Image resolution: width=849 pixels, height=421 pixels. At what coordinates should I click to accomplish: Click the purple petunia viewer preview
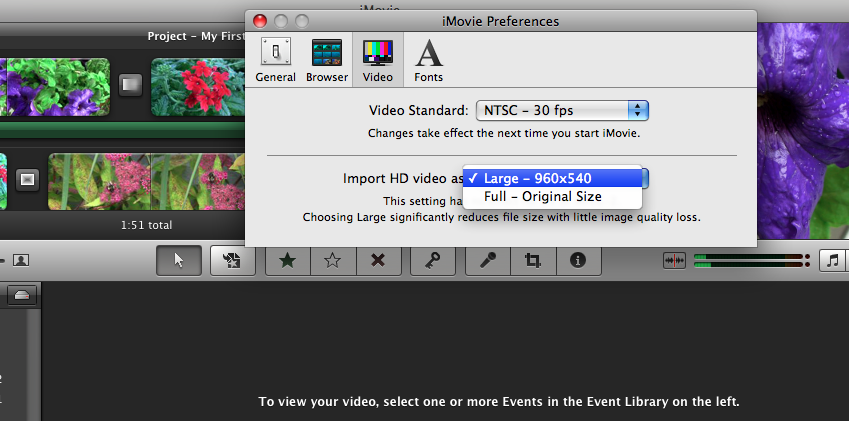803,130
